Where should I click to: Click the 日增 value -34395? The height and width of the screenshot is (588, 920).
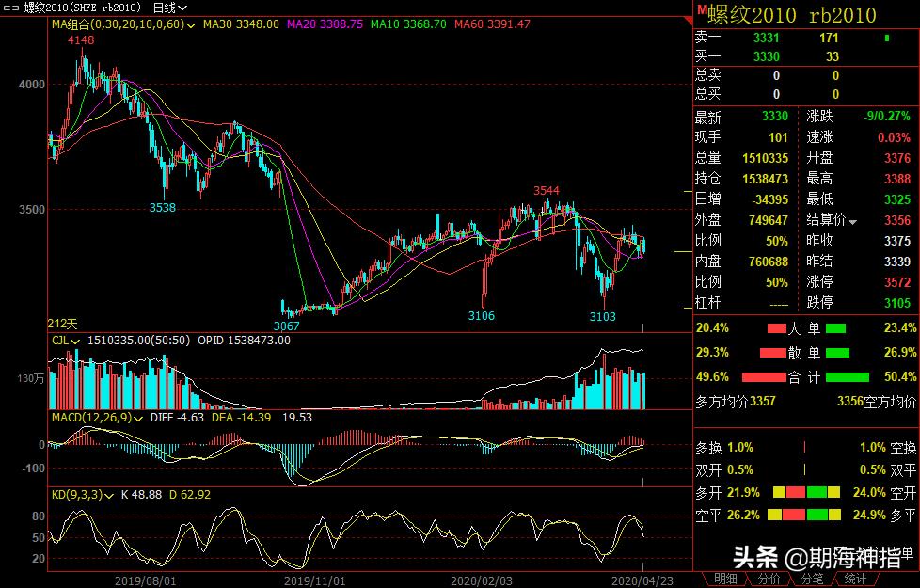tap(769, 199)
